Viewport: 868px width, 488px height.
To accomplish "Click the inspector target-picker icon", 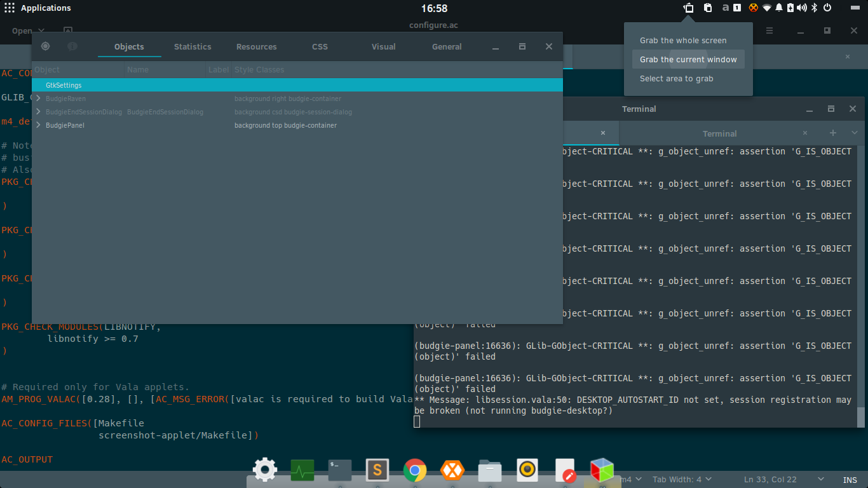I will coord(45,46).
